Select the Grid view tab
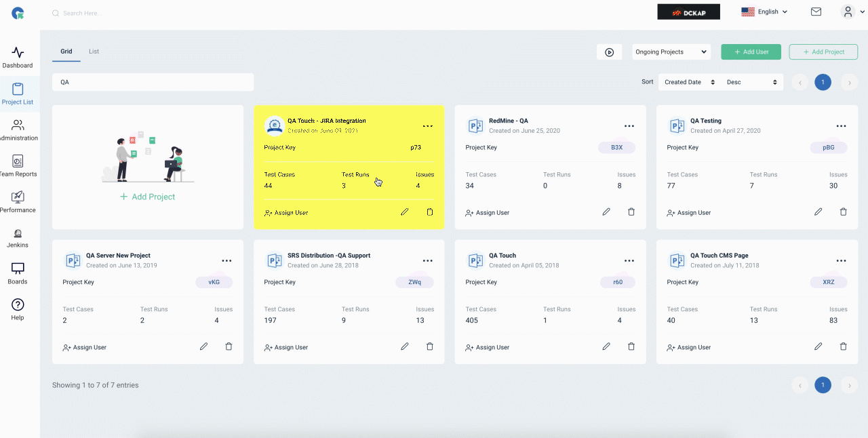Screen dimensions: 868x438 (66, 52)
